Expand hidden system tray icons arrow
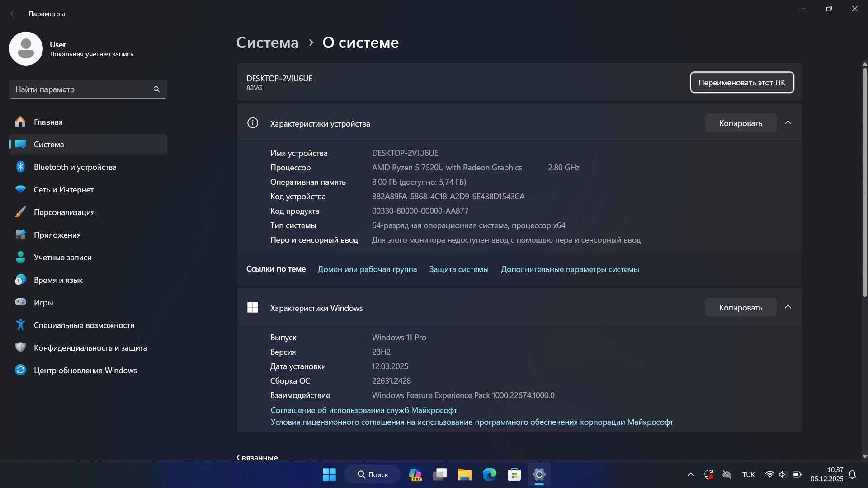This screenshot has height=488, width=868. pyautogui.click(x=690, y=474)
